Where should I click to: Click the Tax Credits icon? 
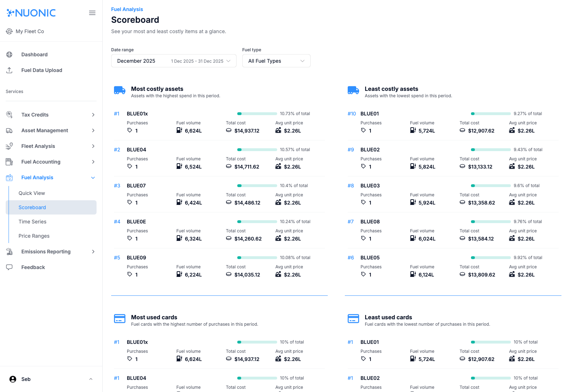10,115
